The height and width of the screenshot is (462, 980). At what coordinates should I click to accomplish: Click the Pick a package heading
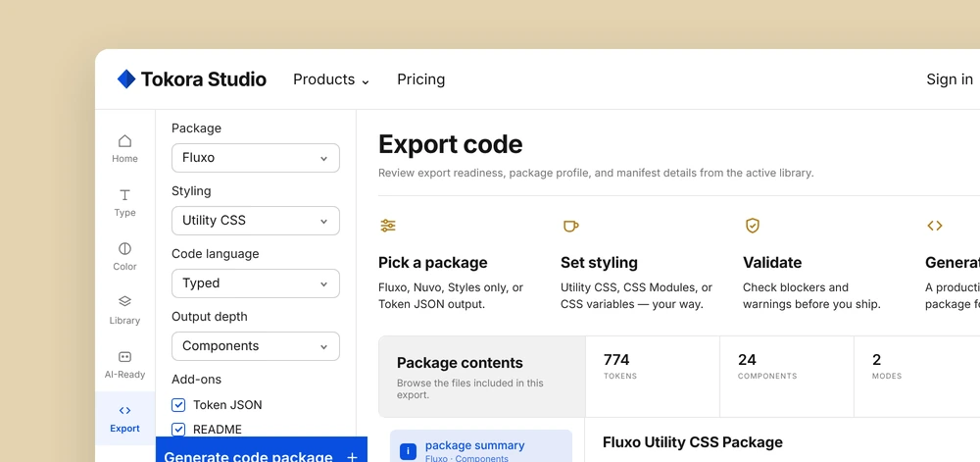point(433,263)
